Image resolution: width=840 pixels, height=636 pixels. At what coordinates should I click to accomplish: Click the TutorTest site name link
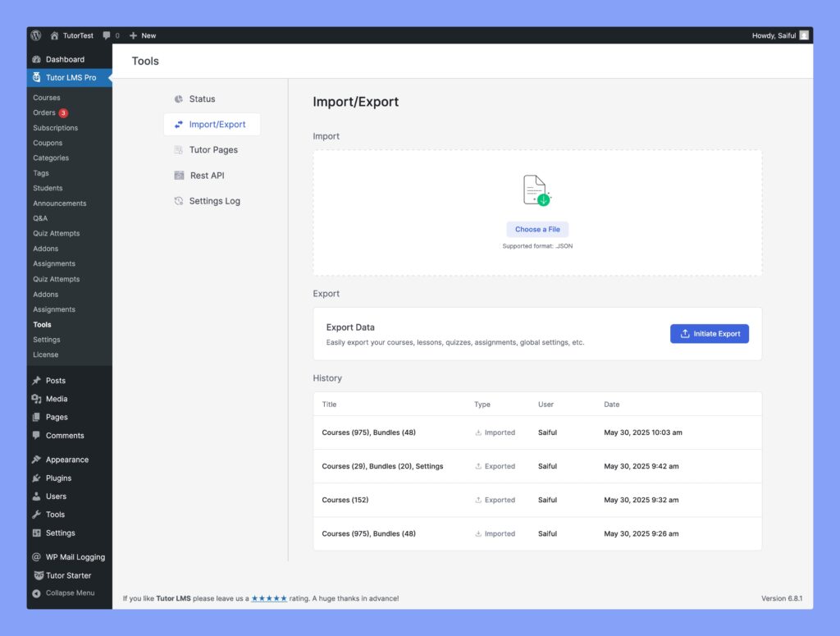(x=78, y=35)
